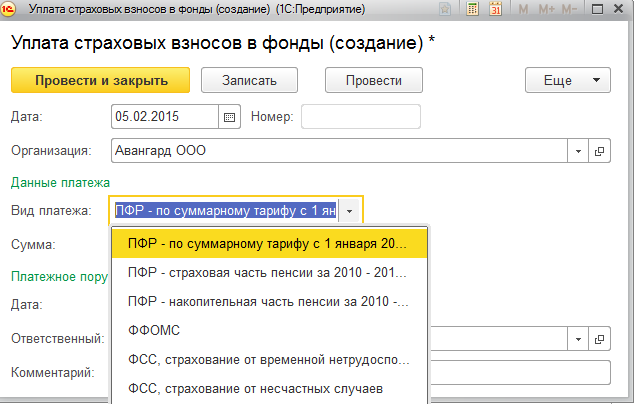638x404 pixels.
Task: Click the M+ memory add button
Action: click(x=546, y=9)
